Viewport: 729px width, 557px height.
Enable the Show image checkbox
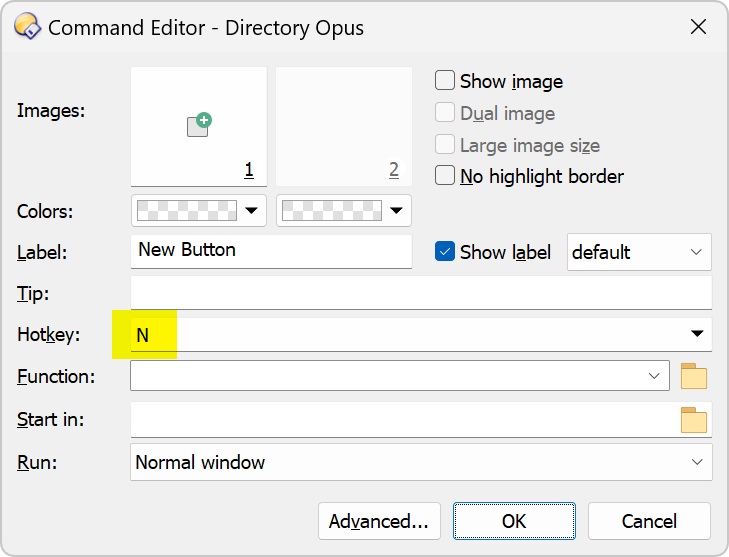pyautogui.click(x=444, y=80)
